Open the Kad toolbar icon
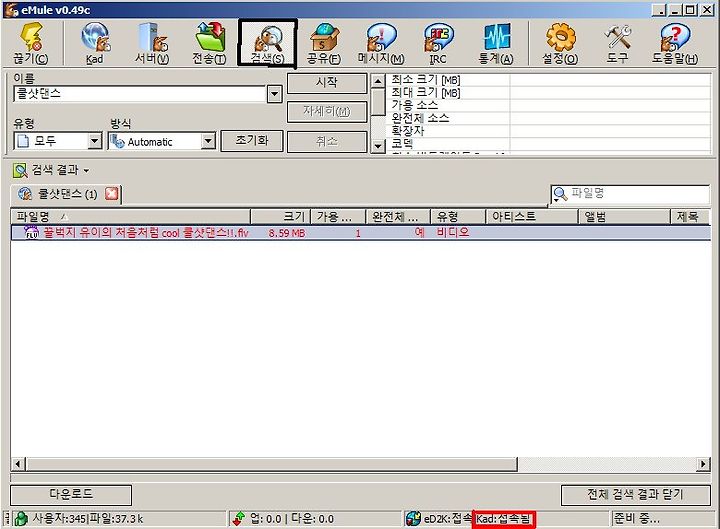The height and width of the screenshot is (529, 720). [x=95, y=43]
